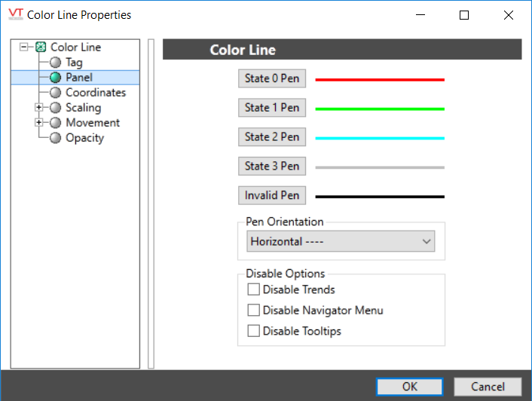The width and height of the screenshot is (532, 401).
Task: Open the Tag properties page
Action: [74, 63]
